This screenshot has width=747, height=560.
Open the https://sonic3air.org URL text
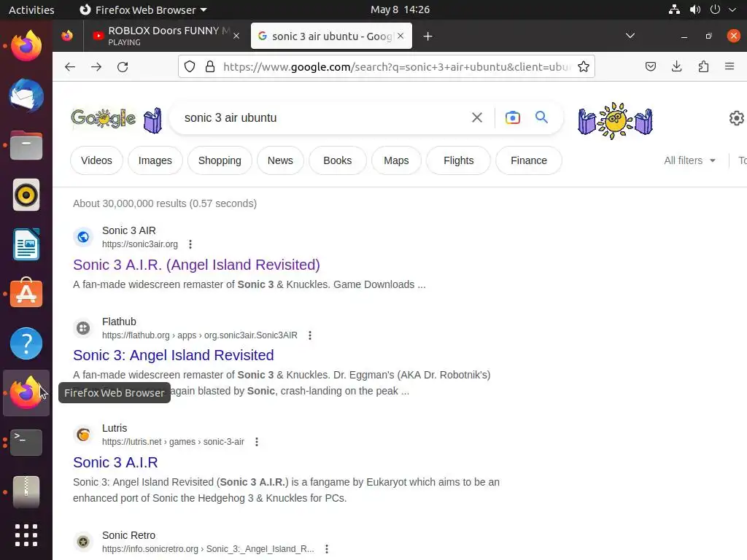point(139,244)
